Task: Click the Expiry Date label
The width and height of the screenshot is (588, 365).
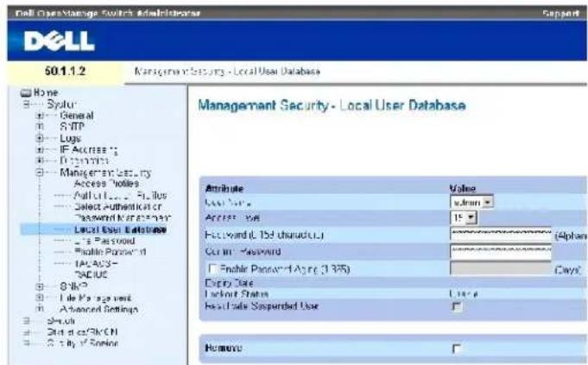Action: point(229,283)
